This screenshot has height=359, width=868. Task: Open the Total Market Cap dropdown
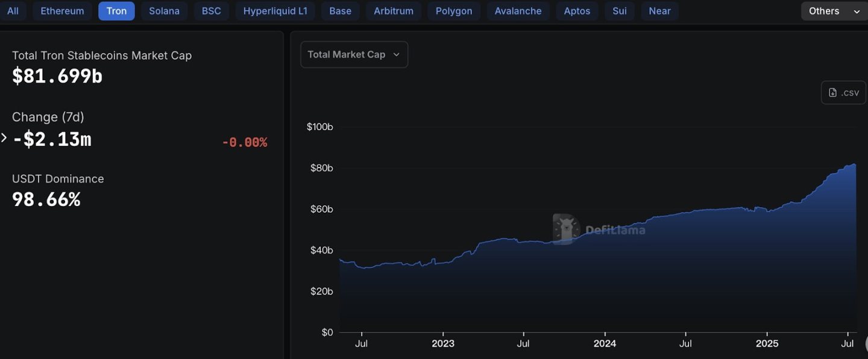(x=354, y=54)
